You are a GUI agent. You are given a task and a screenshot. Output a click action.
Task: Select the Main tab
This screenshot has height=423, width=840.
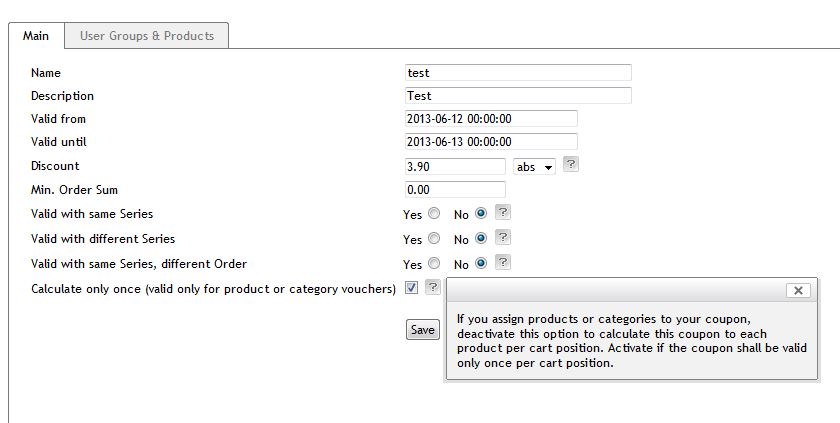click(x=36, y=36)
